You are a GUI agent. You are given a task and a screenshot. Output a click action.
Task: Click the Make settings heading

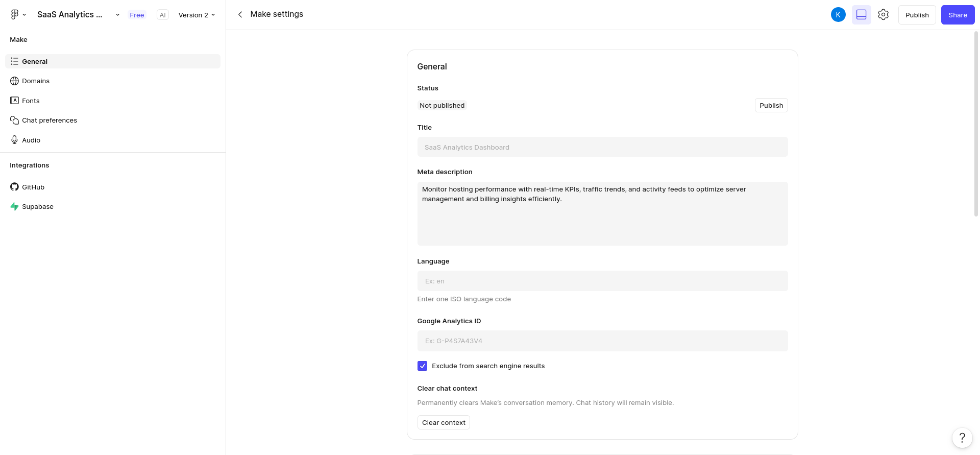pos(277,14)
